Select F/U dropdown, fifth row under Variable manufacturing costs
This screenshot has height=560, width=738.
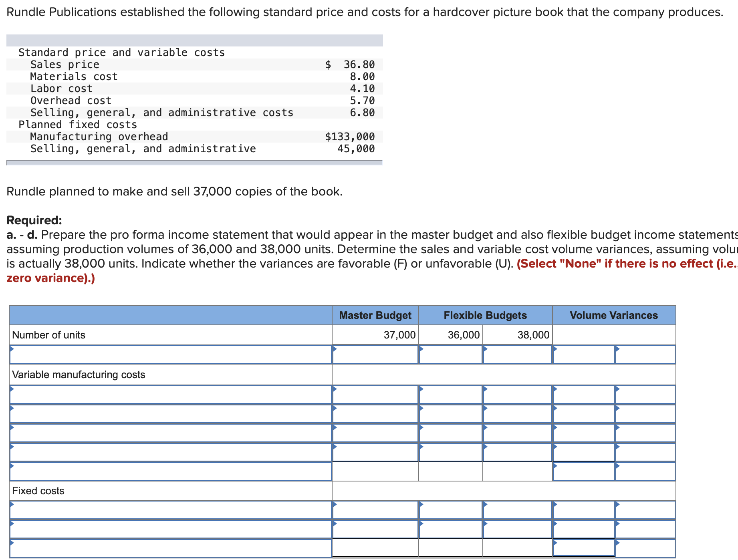click(645, 471)
